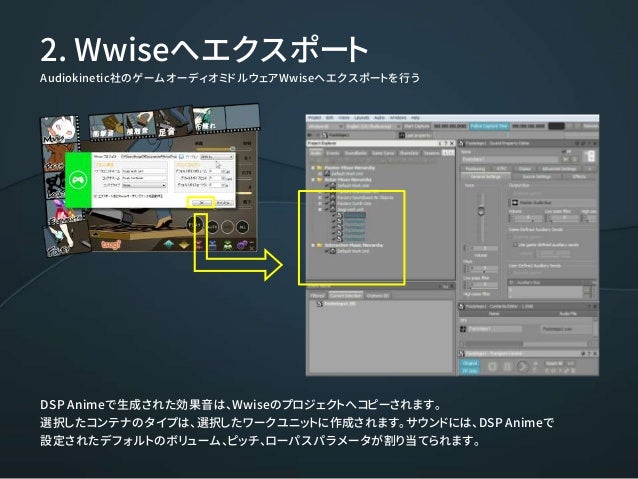
Task: Select the 衝撃音 film strip thumbnail
Action: tap(105, 126)
